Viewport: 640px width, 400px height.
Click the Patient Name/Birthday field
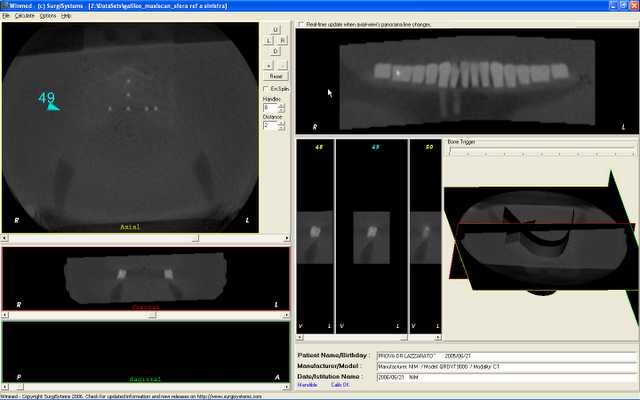507,356
